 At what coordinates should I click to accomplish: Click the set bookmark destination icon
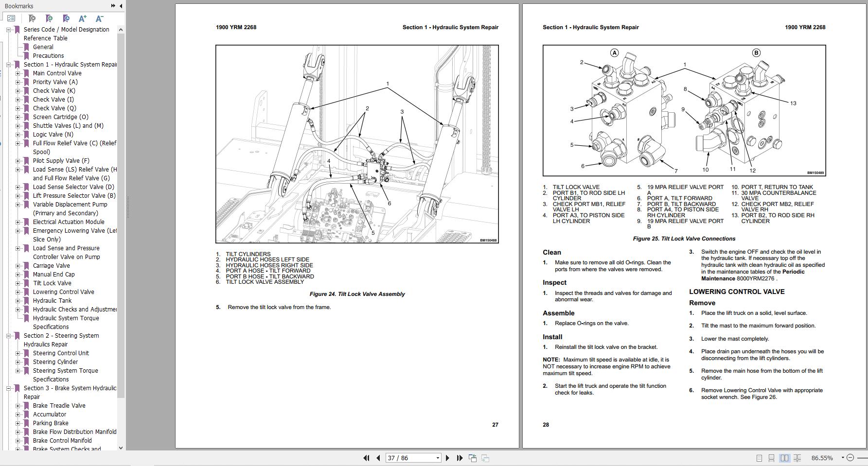[66, 18]
